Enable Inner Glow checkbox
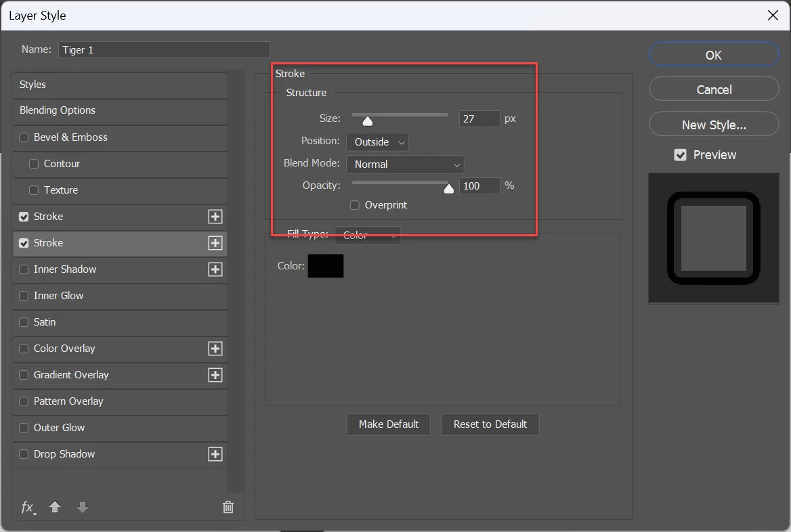791x532 pixels. 24,296
